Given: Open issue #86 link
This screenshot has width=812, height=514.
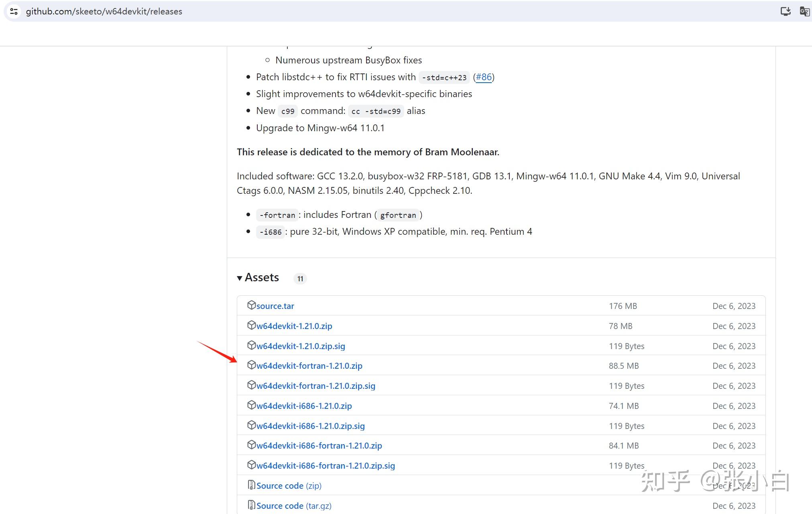Looking at the screenshot, I should (484, 77).
